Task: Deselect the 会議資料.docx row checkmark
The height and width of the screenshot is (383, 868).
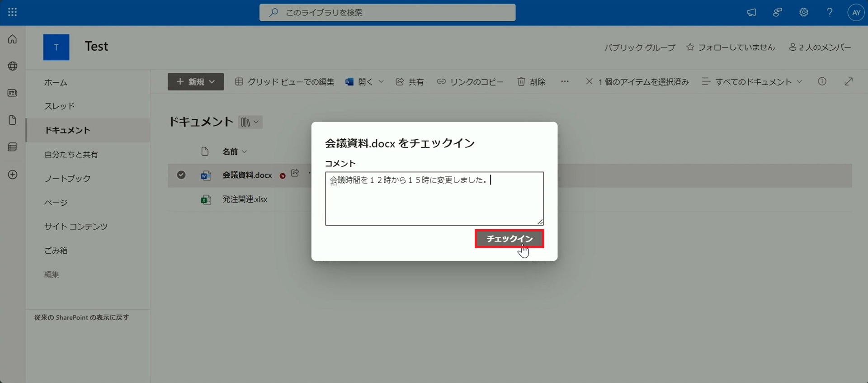Action: [x=181, y=175]
